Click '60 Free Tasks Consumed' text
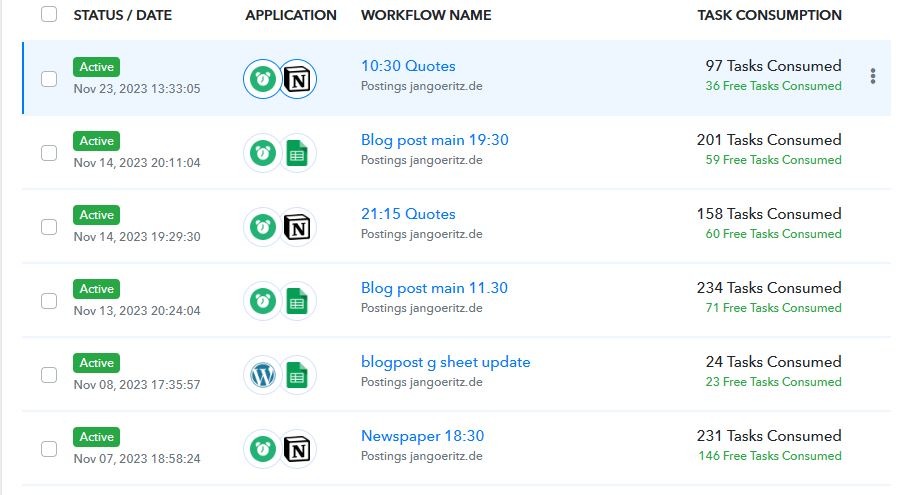Viewport: 904px width, 495px height. pyautogui.click(x=773, y=234)
